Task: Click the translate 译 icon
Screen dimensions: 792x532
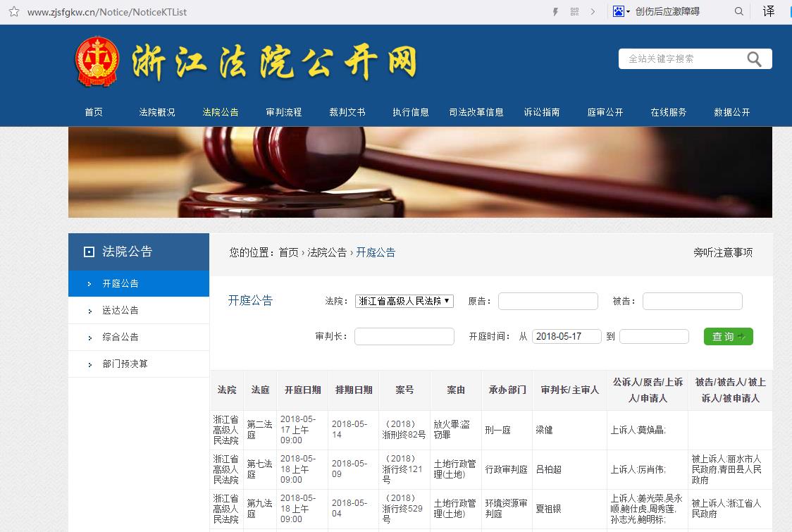Action: point(769,11)
